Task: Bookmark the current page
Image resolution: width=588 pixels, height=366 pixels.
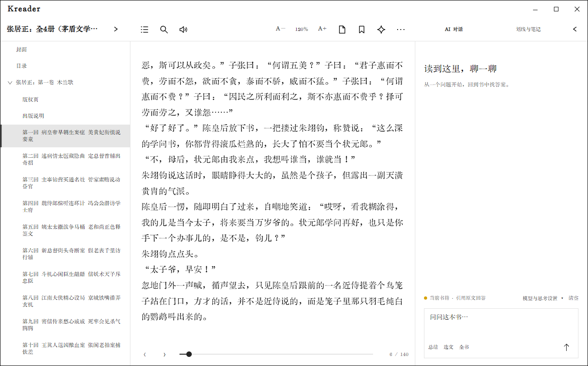Action: pyautogui.click(x=362, y=30)
